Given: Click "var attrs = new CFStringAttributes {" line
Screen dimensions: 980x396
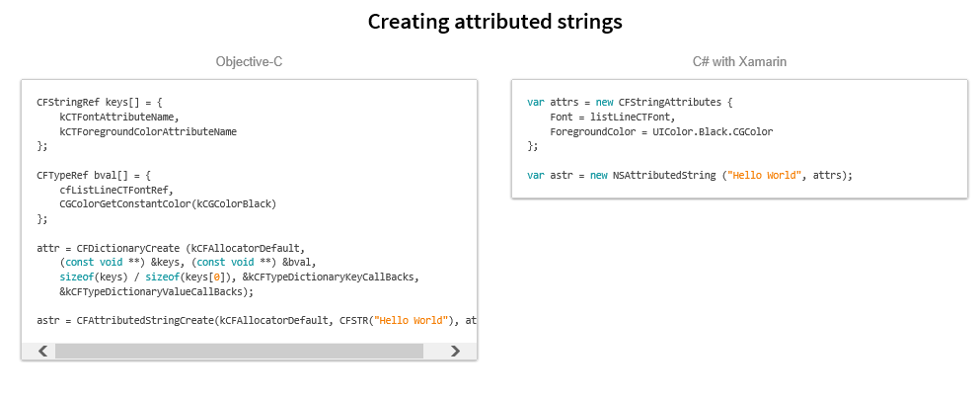Looking at the screenshot, I should pyautogui.click(x=630, y=102).
